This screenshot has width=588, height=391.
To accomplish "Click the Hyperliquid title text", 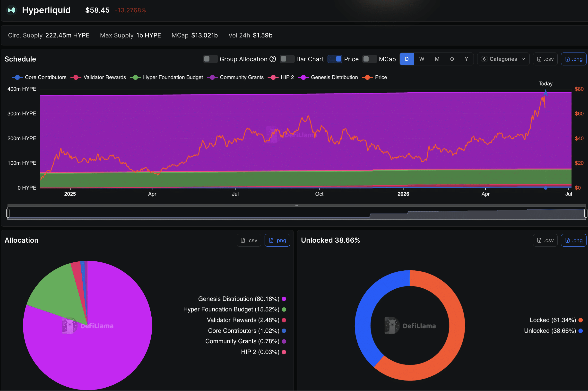I will point(46,10).
